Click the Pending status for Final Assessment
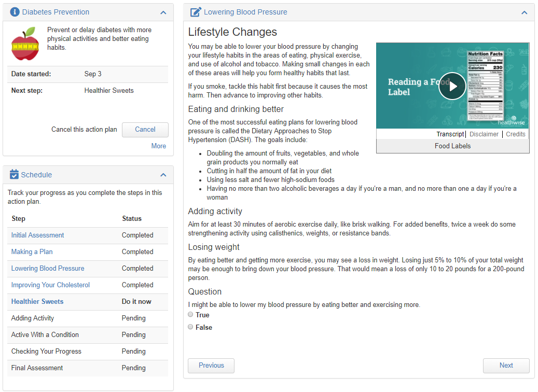The width and height of the screenshot is (538, 392). [x=133, y=368]
